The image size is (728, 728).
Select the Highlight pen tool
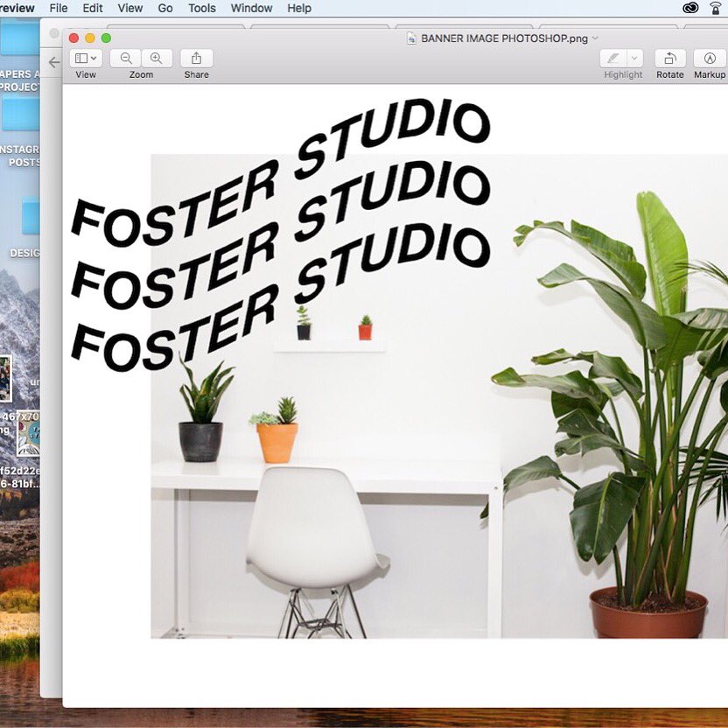pyautogui.click(x=613, y=59)
